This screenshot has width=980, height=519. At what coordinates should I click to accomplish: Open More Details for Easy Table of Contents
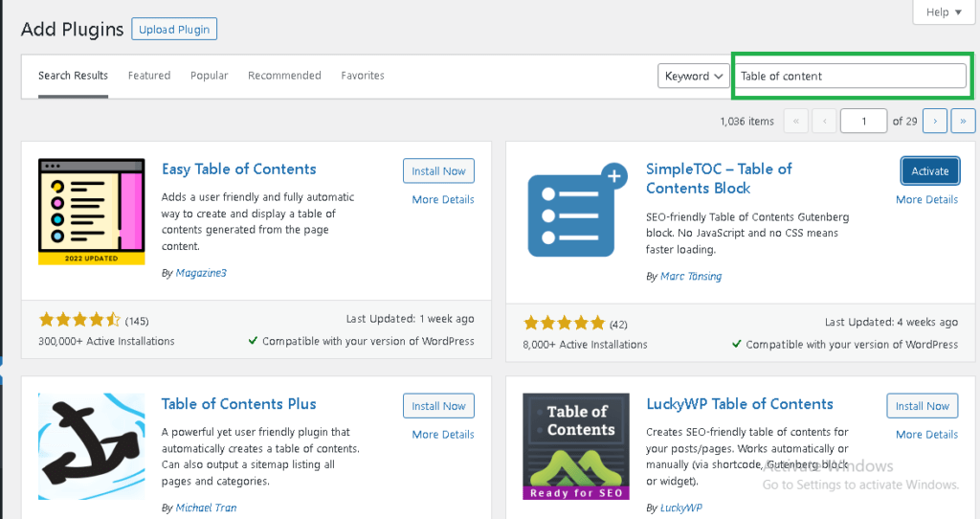(x=443, y=199)
